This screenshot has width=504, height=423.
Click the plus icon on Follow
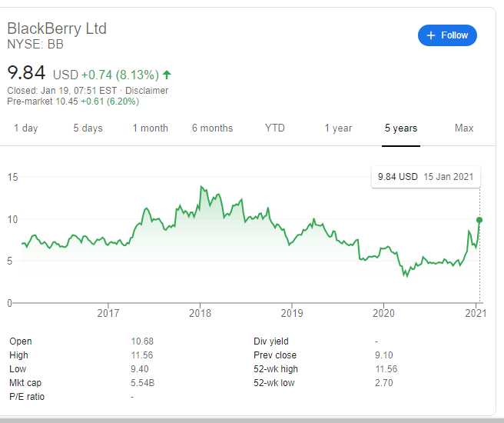pos(431,35)
